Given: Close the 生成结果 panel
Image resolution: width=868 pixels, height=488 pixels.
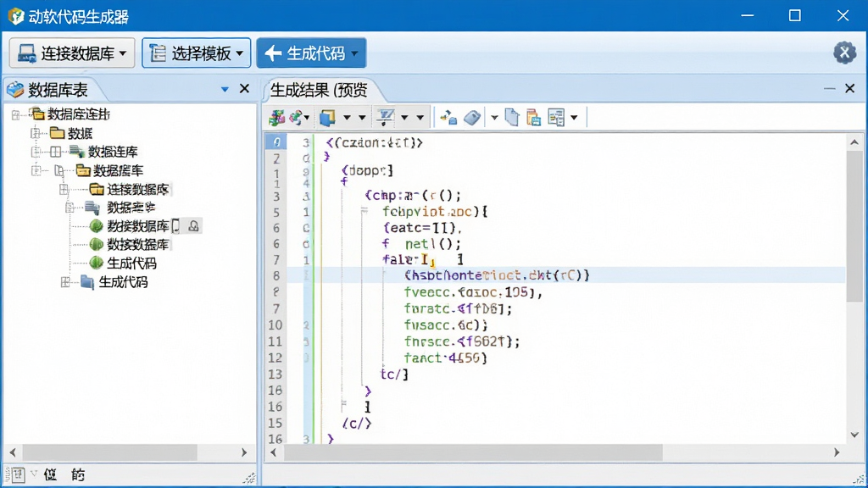Looking at the screenshot, I should coord(849,88).
